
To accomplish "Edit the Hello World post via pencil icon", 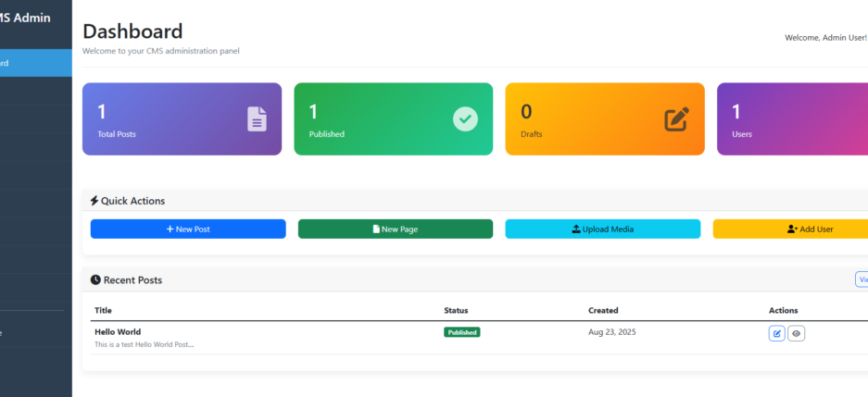I will pyautogui.click(x=776, y=333).
